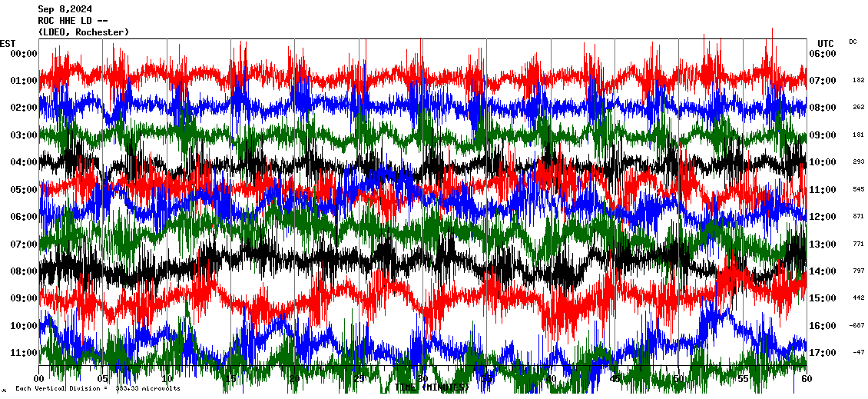Viewport: 868px width, 399px height.
Task: Select the 08:00 EST row label
Action: pyautogui.click(x=24, y=271)
